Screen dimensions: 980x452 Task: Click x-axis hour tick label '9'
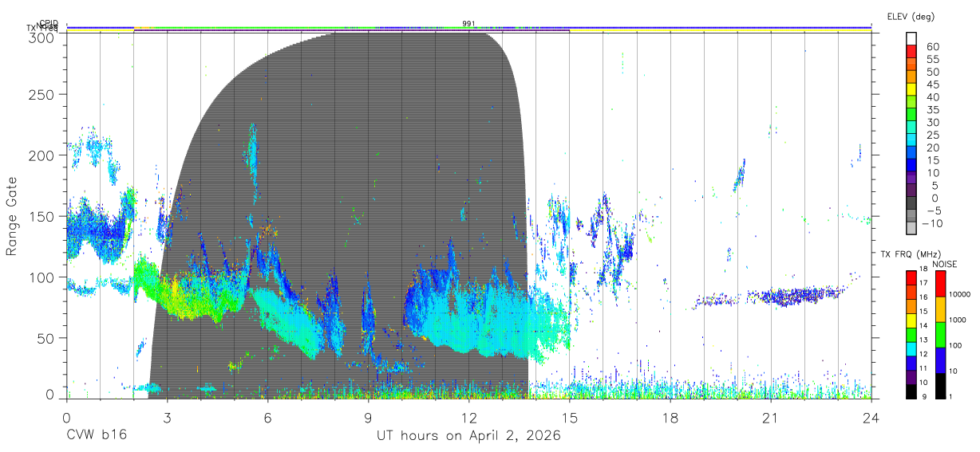click(369, 417)
